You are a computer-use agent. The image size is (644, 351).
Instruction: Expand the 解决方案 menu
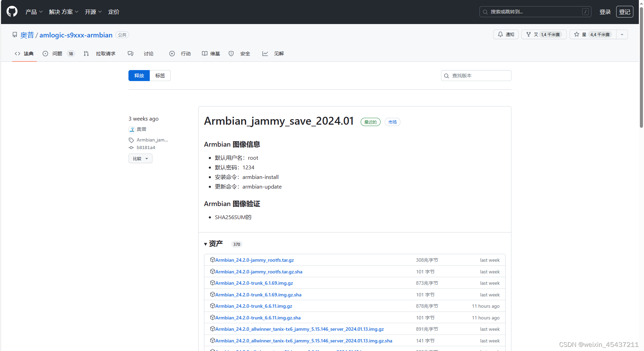point(64,12)
